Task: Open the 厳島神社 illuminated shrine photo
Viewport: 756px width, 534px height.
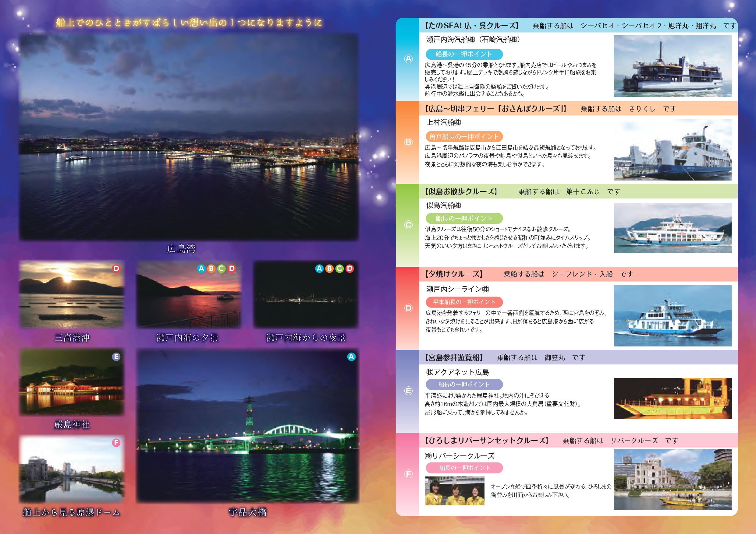Action: [x=72, y=382]
